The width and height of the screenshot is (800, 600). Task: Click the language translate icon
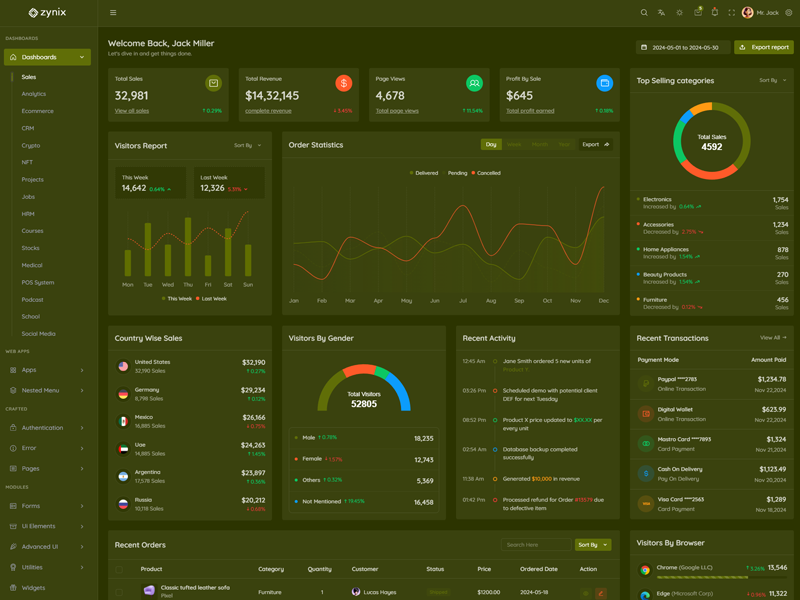[x=661, y=13]
